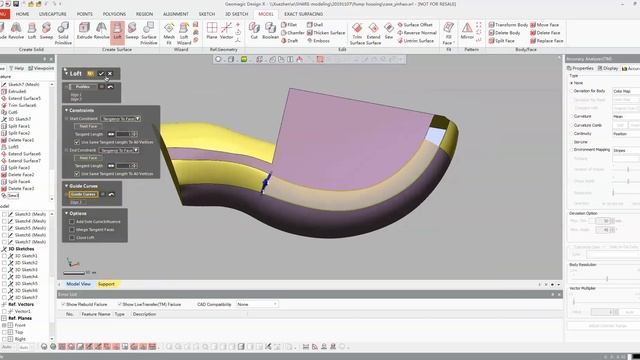Collapse the Options section
Viewport: 640px width, 360px height.
(67, 213)
